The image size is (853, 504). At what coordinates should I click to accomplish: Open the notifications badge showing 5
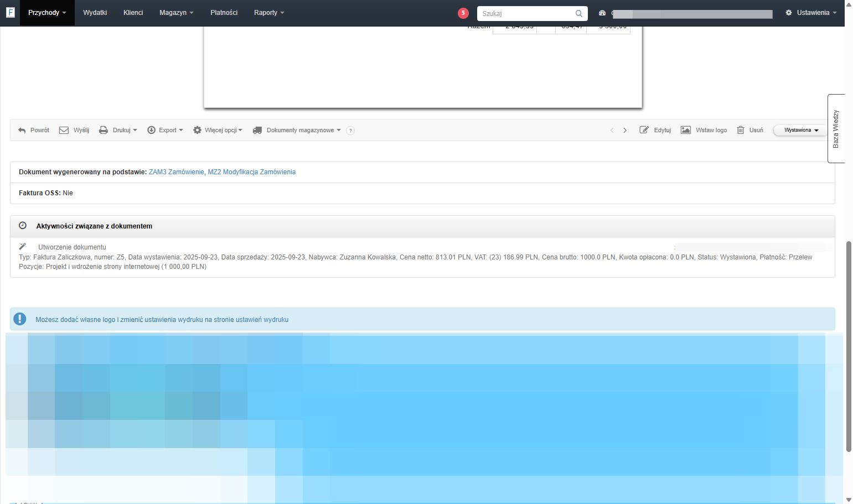(463, 13)
